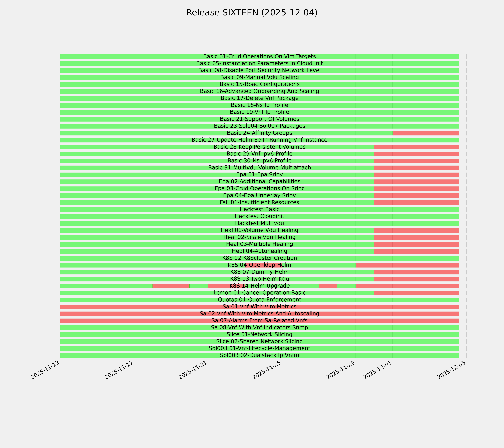Select the K8S 14-Helm Upgrade bar label
Image resolution: width=504 pixels, height=448 pixels.
(259, 286)
